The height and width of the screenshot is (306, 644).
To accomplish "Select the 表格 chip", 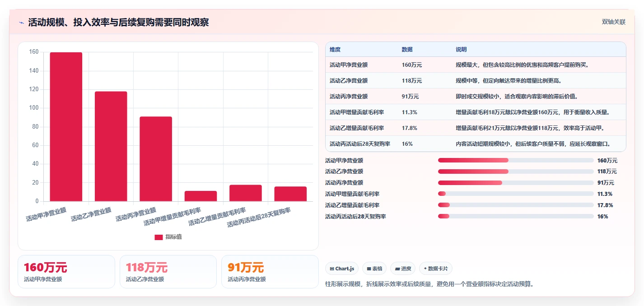I will [x=374, y=269].
